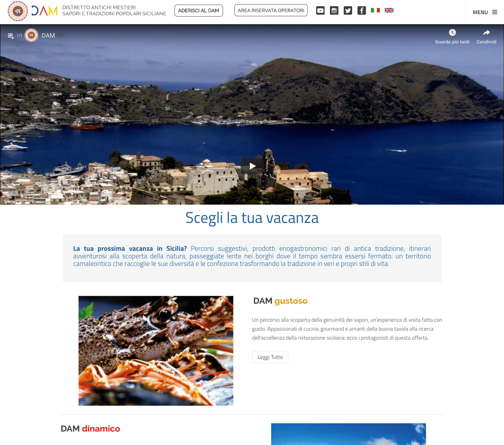
Task: Open the DAM channel avatar on video
Action: (31, 35)
